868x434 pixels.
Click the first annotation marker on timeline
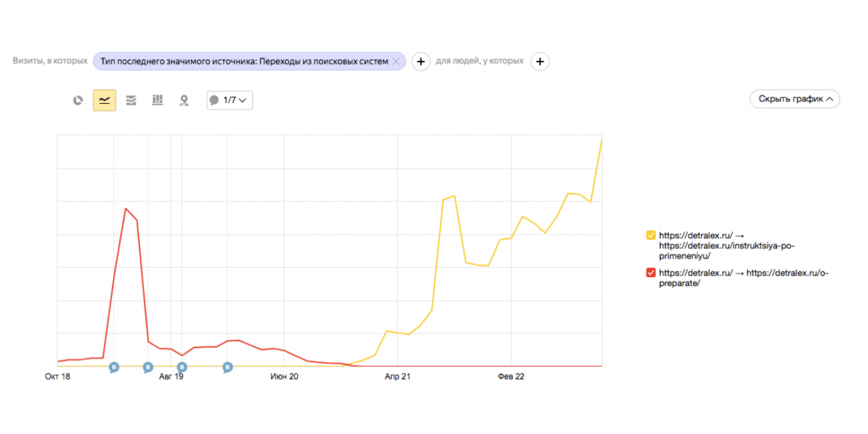(114, 367)
